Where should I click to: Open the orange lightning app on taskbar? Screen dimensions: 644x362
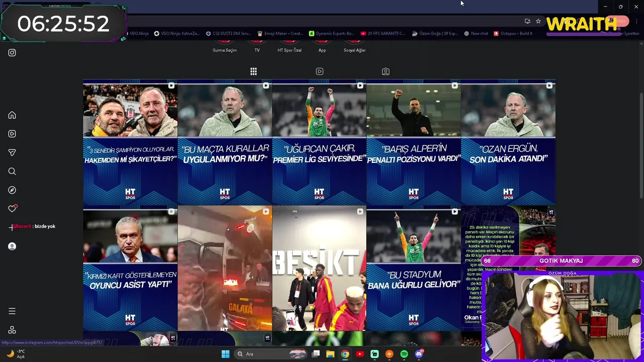tap(389, 354)
